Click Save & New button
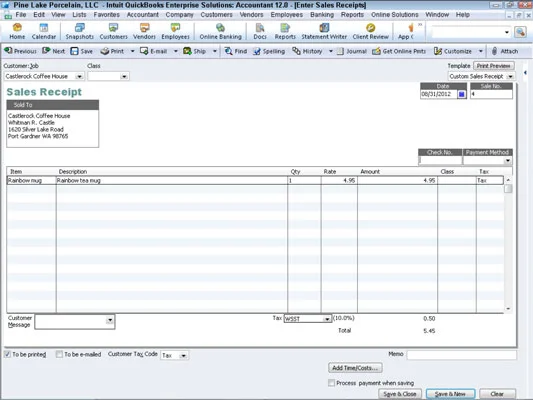Image resolution: width=533 pixels, height=400 pixels. pyautogui.click(x=450, y=394)
